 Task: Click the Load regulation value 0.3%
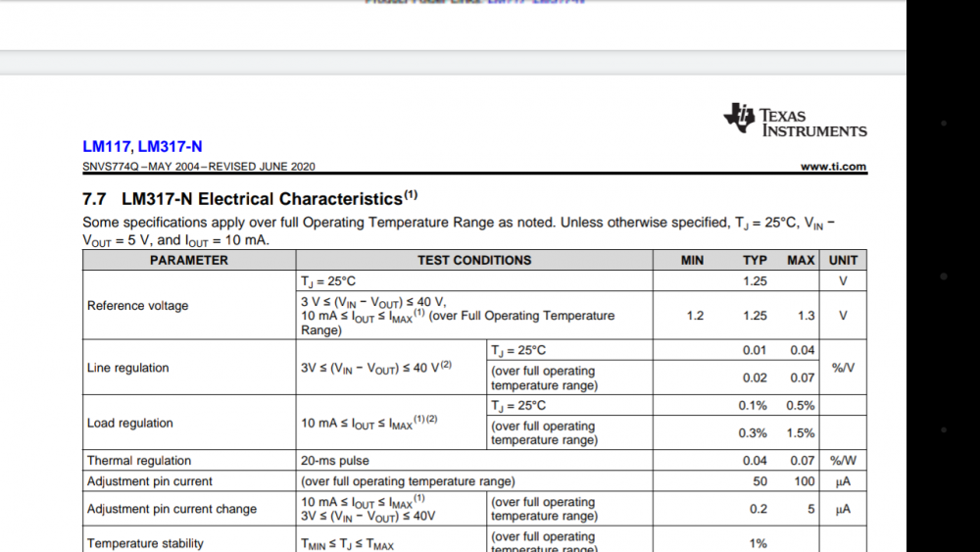pos(753,432)
